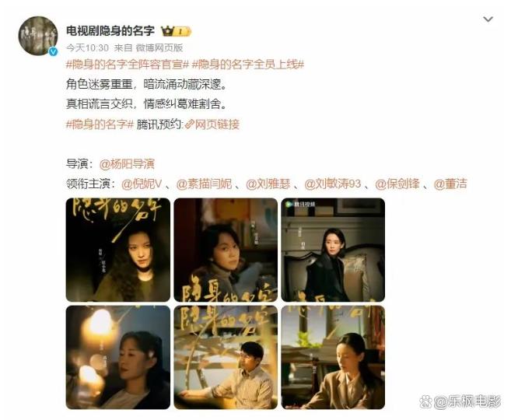Open mention @素描闫妮

[x=204, y=184]
